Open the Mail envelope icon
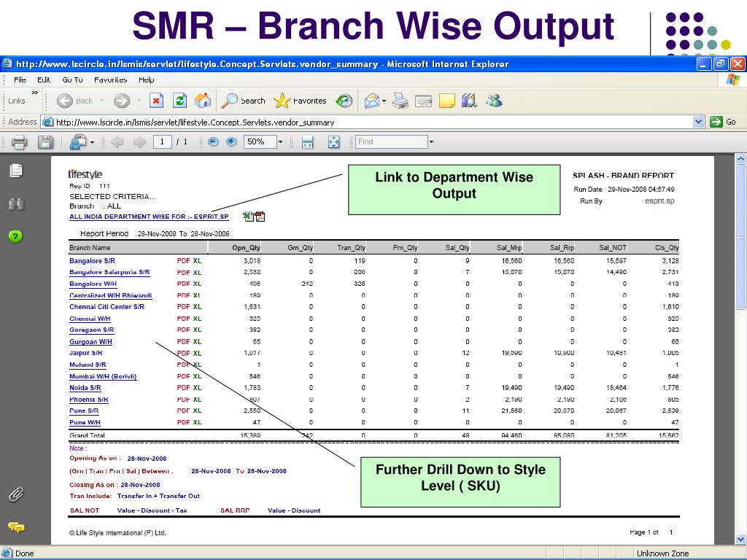The width and height of the screenshot is (747, 560). coord(371,101)
